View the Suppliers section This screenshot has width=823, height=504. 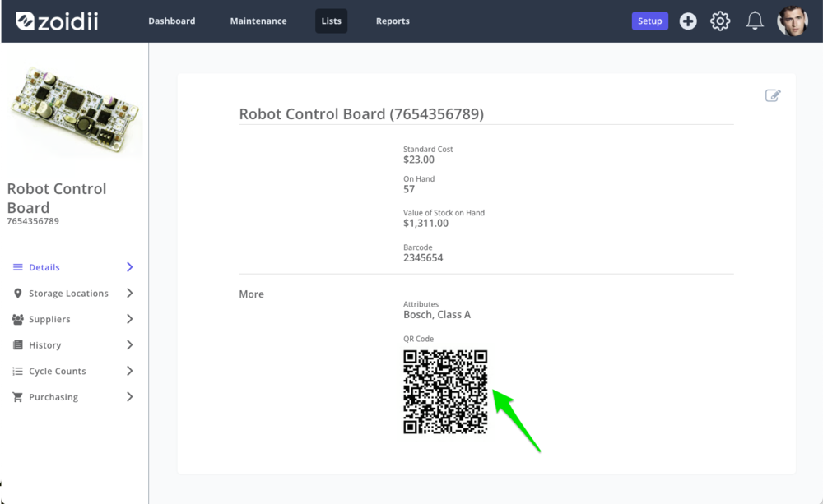point(49,319)
